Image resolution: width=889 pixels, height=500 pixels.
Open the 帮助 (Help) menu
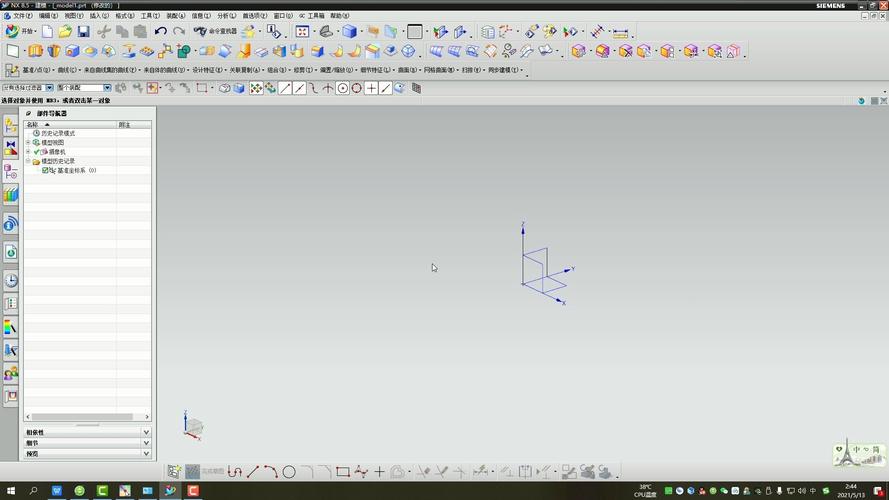(x=340, y=16)
